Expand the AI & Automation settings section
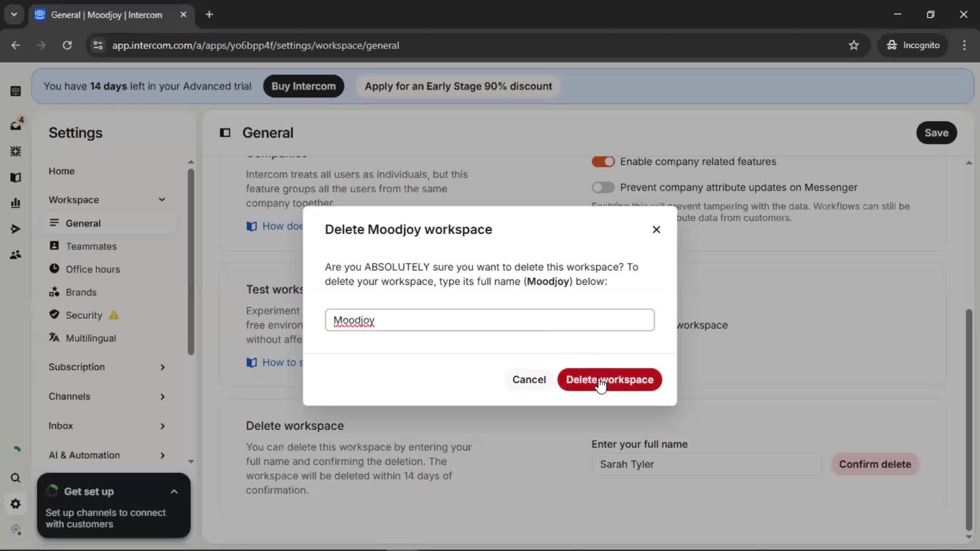Viewport: 980px width, 551px height. [x=162, y=456]
